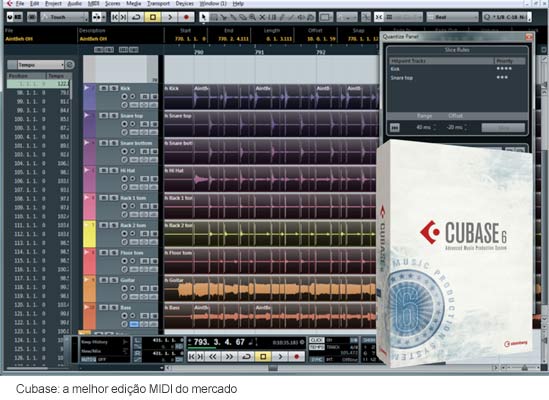Select the Mute (X) tool

262,17
